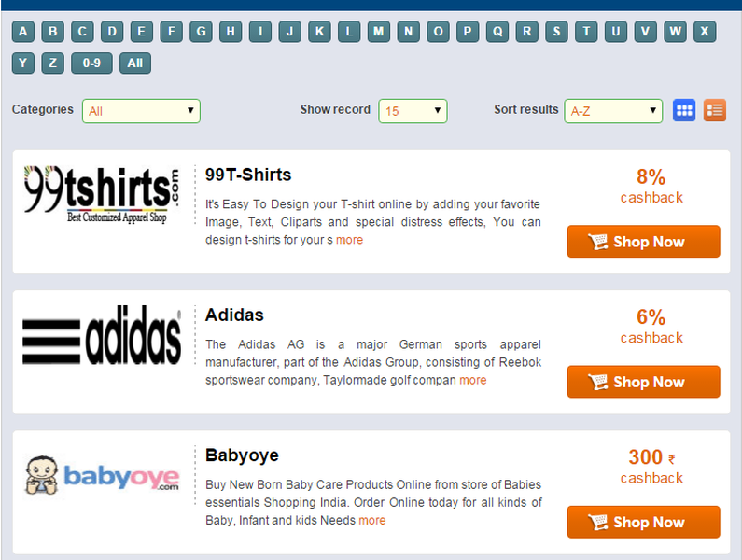742x560 pixels.
Task: Filter stores by letter M
Action: click(379, 32)
